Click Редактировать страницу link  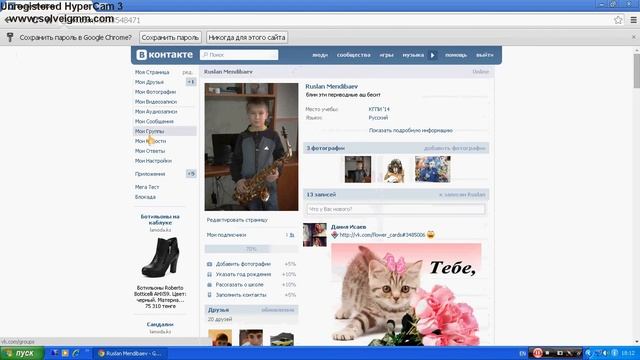point(237,220)
